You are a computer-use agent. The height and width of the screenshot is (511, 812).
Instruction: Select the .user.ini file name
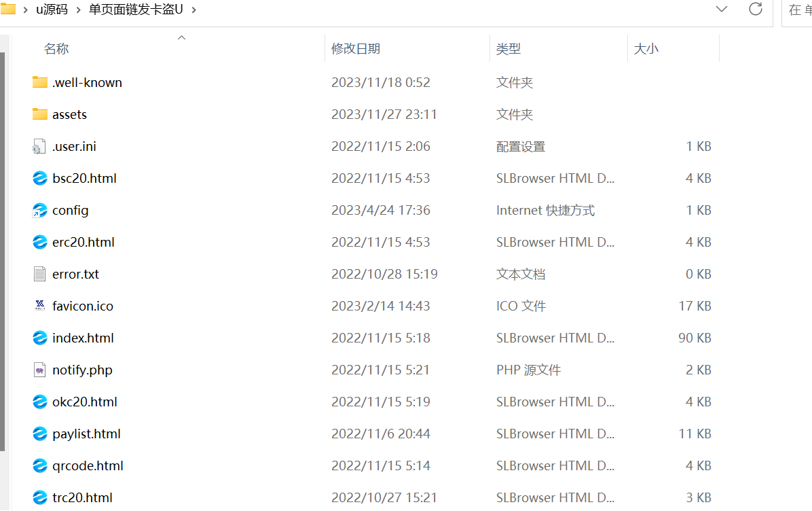point(74,147)
